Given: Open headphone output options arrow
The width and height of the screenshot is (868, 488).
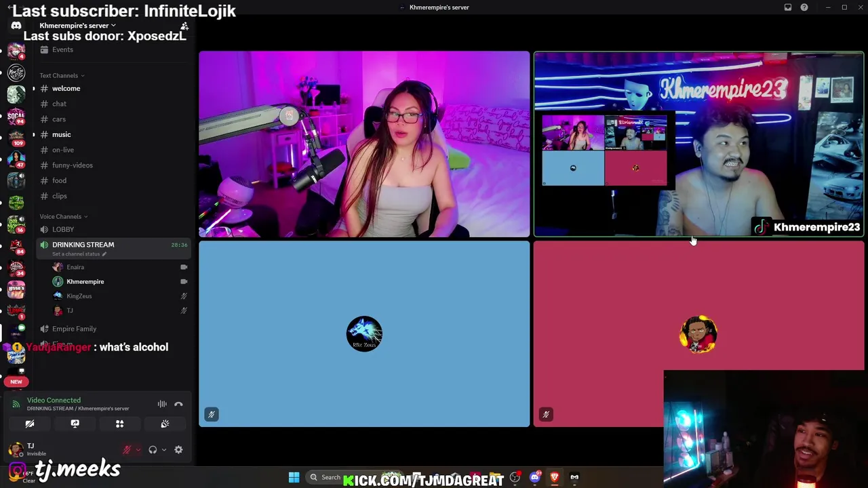Looking at the screenshot, I should 163,449.
